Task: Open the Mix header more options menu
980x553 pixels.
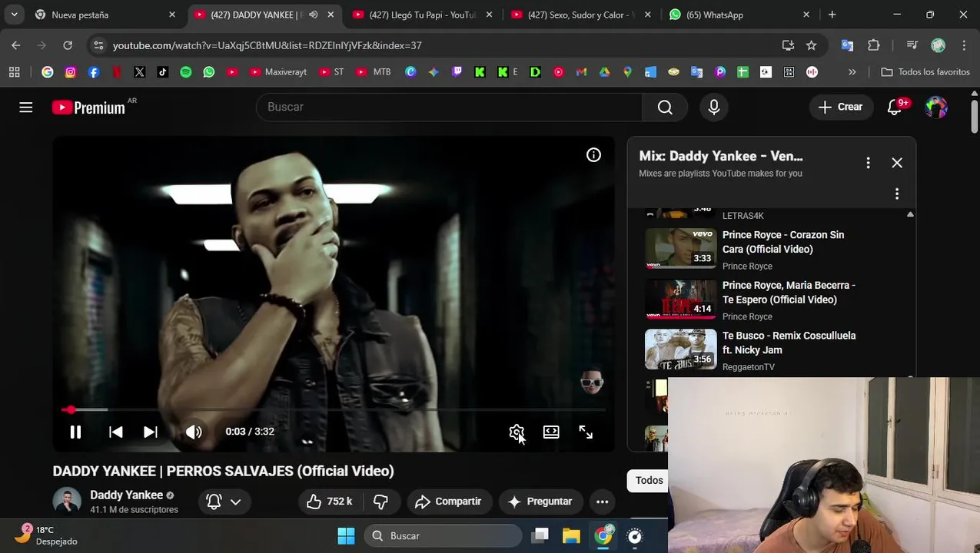Action: click(868, 163)
